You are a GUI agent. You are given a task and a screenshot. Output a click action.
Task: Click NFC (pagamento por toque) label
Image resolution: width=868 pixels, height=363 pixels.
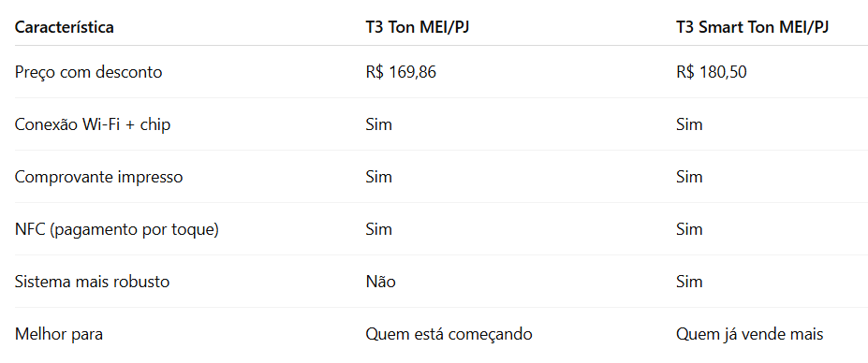click(117, 229)
